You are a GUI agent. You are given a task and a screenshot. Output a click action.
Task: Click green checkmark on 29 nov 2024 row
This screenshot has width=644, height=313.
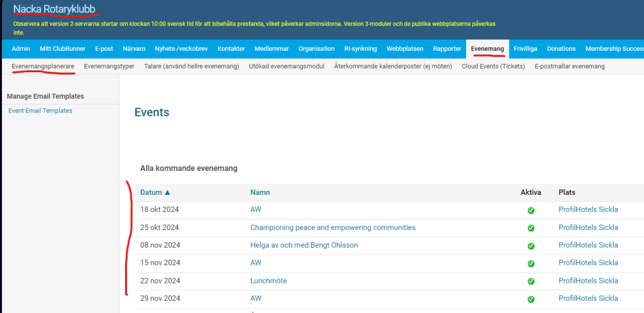click(x=531, y=299)
